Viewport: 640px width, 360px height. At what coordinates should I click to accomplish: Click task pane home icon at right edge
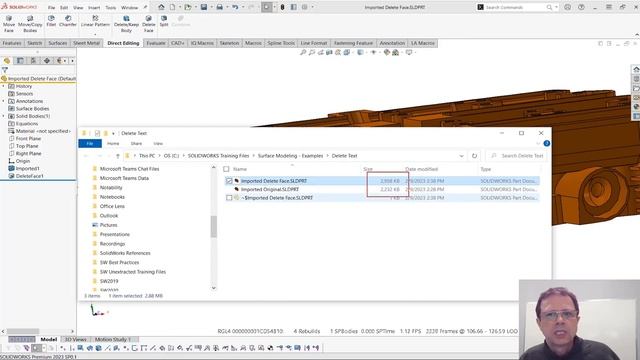click(636, 69)
